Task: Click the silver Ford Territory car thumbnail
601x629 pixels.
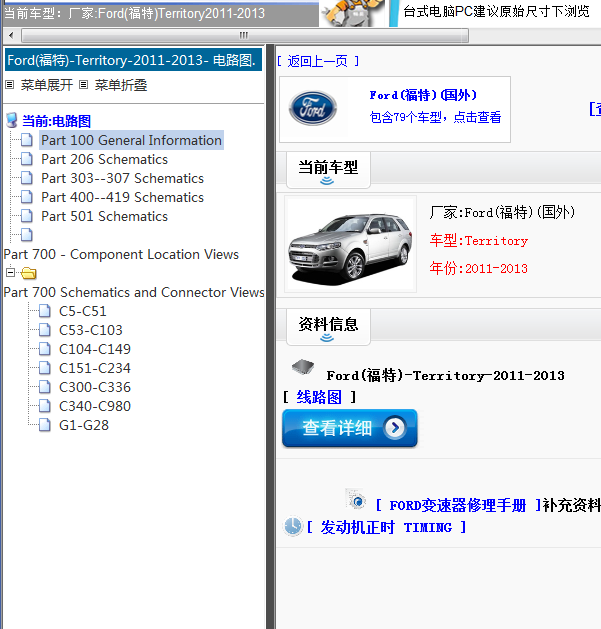Action: (x=350, y=245)
